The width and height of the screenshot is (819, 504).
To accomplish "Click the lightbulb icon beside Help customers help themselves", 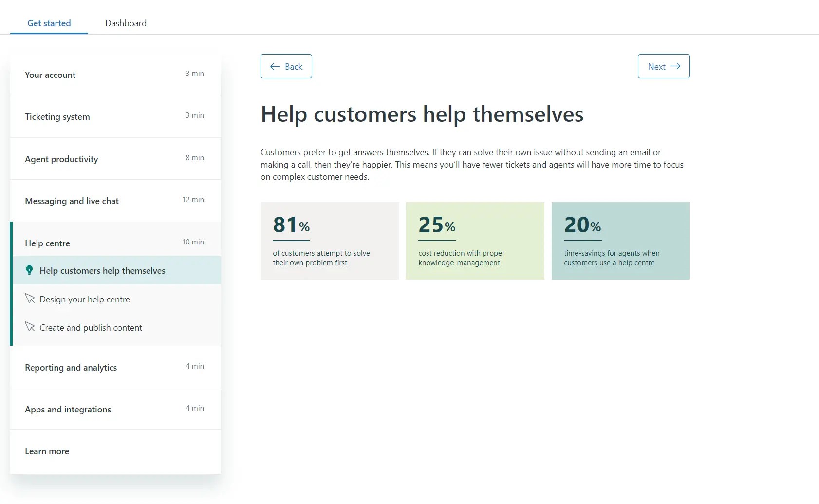I will tap(30, 270).
